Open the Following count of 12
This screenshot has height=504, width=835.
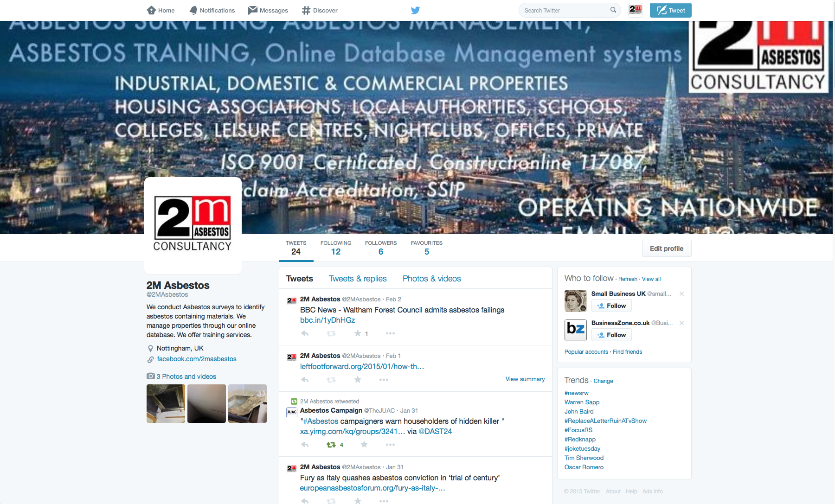tap(336, 248)
